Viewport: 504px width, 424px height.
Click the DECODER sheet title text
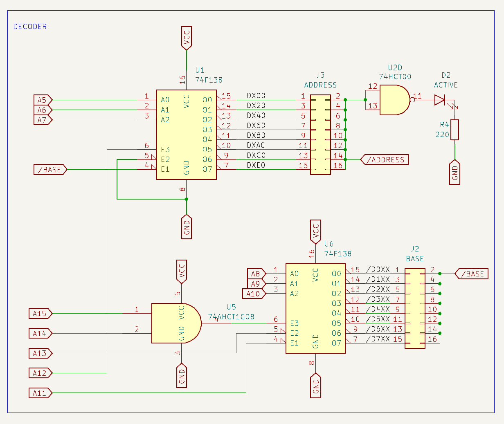tap(29, 27)
